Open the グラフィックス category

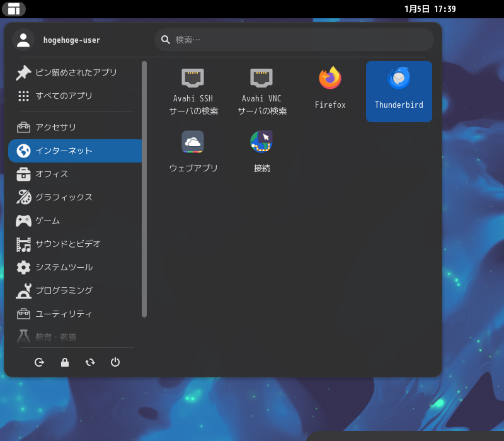click(75, 197)
